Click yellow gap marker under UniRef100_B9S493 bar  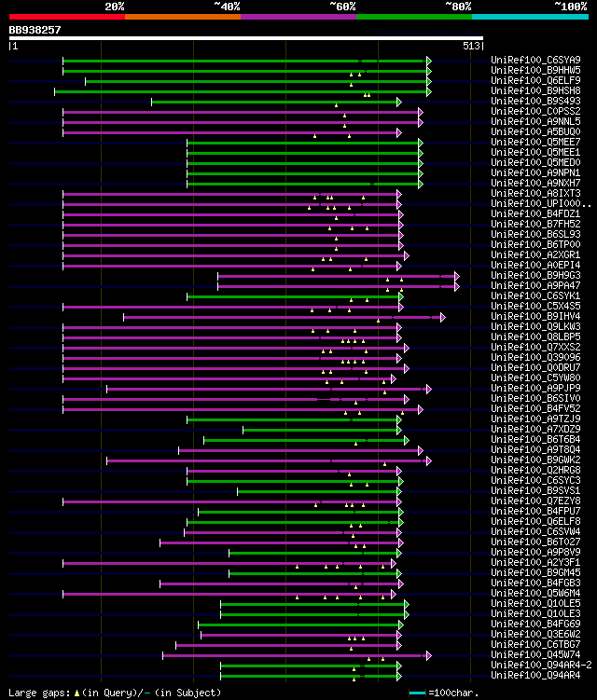point(337,106)
